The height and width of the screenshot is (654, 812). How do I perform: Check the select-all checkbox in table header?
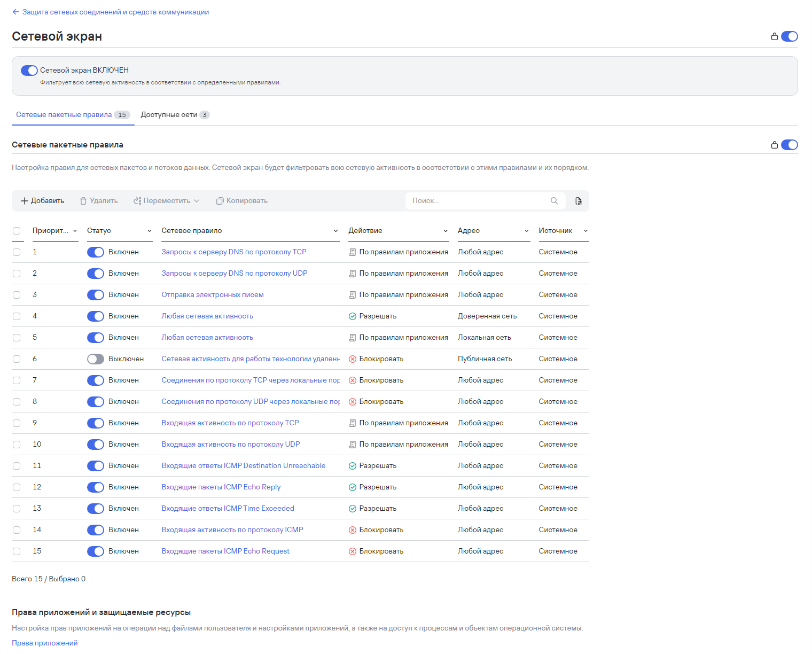tap(17, 231)
